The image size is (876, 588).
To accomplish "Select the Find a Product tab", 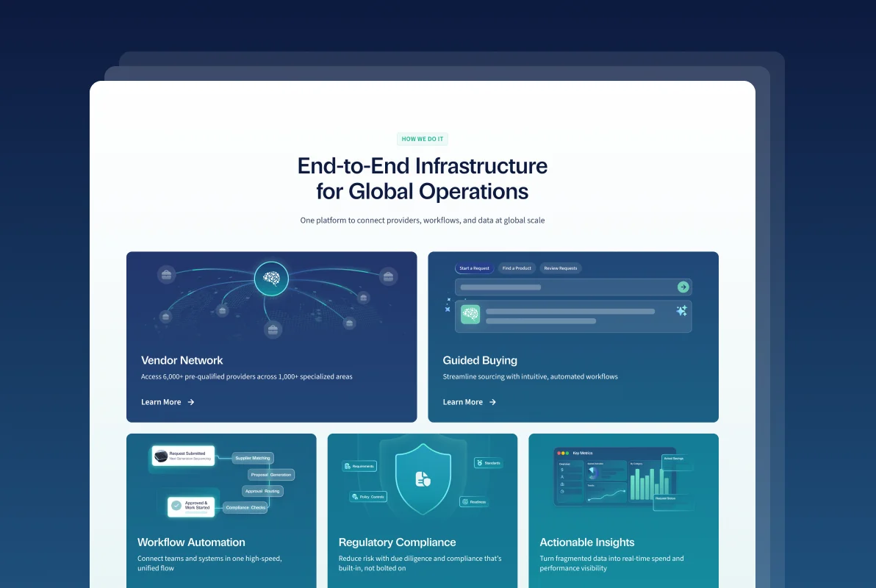I will click(517, 268).
